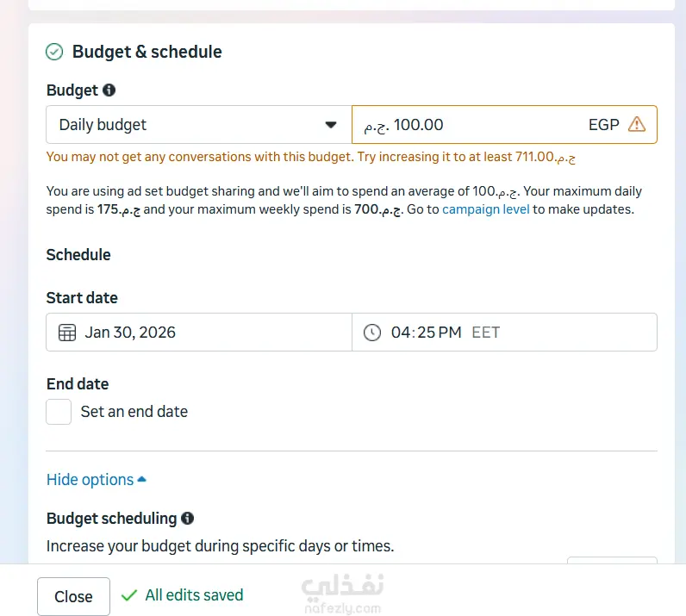Click the info icon next to Budget

pos(109,90)
